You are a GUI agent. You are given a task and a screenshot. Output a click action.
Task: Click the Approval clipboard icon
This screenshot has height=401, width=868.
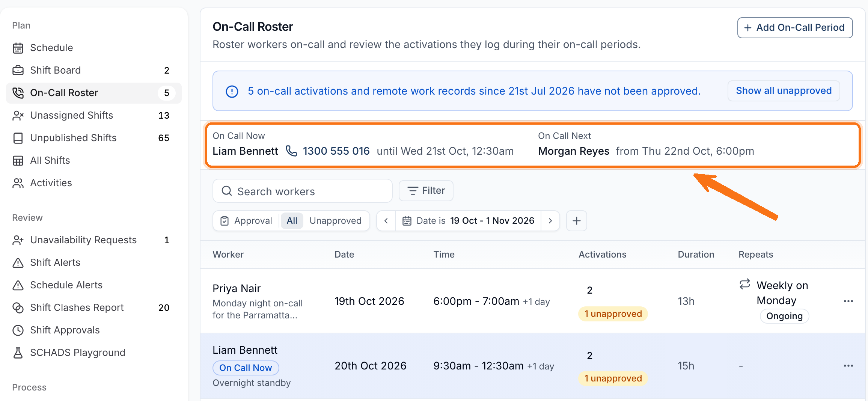tap(225, 221)
